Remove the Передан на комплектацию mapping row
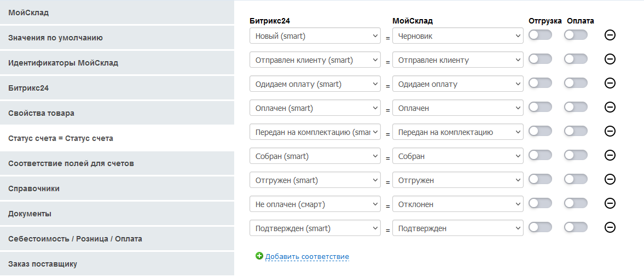 tap(610, 132)
